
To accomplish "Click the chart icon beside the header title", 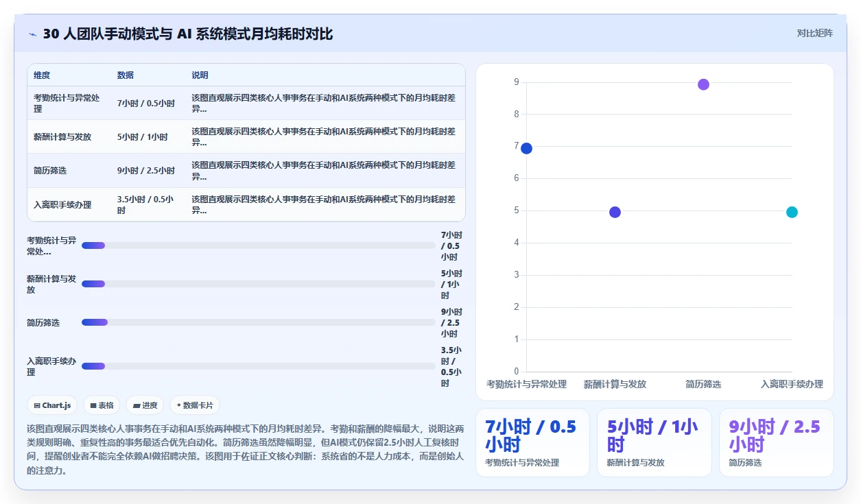I will (33, 34).
